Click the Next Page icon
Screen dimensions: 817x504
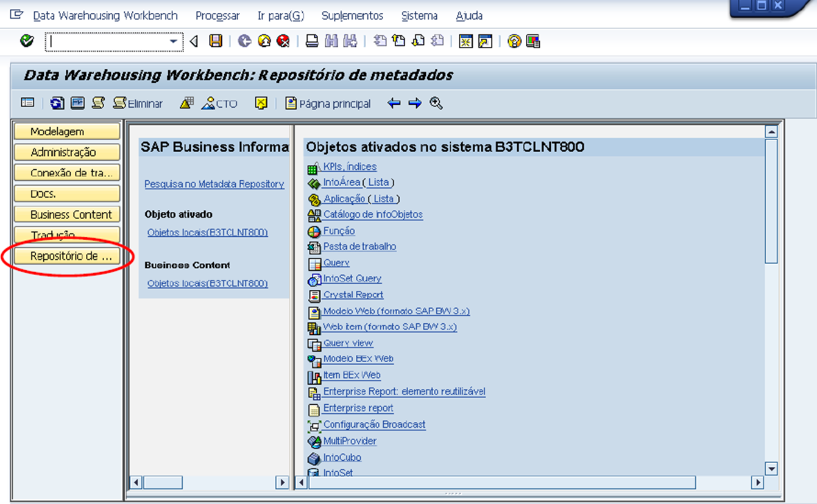[x=418, y=41]
